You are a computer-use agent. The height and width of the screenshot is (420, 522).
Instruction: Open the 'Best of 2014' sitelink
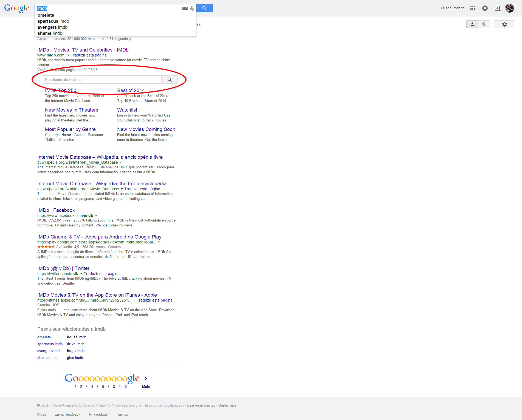click(131, 90)
